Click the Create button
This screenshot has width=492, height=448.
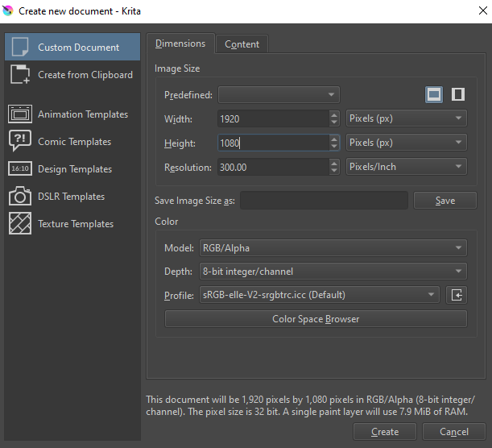(x=385, y=432)
